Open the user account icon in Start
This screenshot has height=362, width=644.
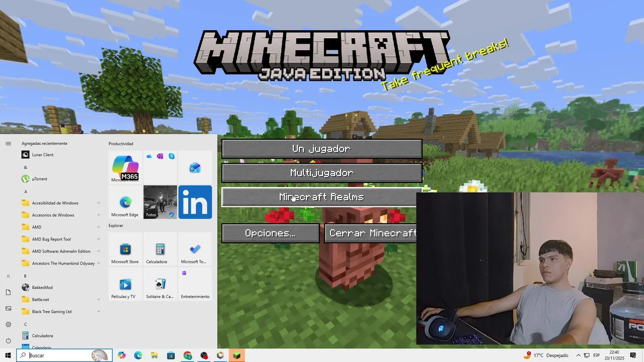8,277
